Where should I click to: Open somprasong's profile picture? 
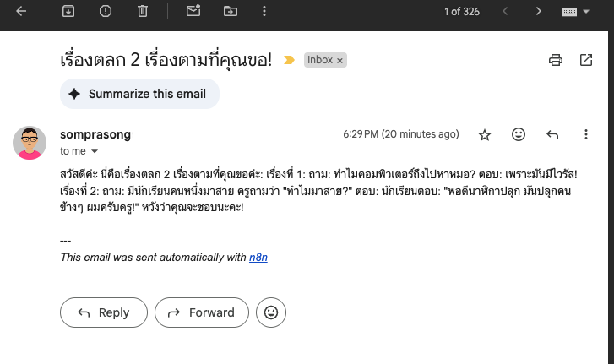pos(30,143)
